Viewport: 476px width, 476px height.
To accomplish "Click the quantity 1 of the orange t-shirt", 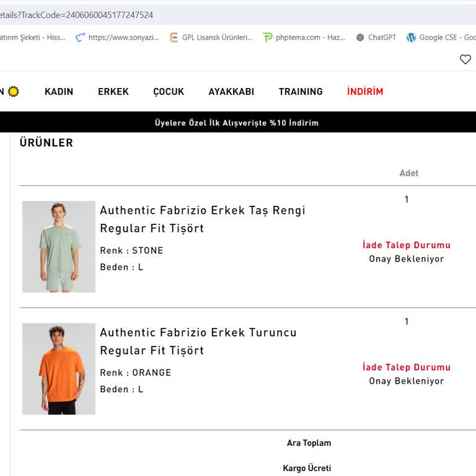I will coord(407,322).
